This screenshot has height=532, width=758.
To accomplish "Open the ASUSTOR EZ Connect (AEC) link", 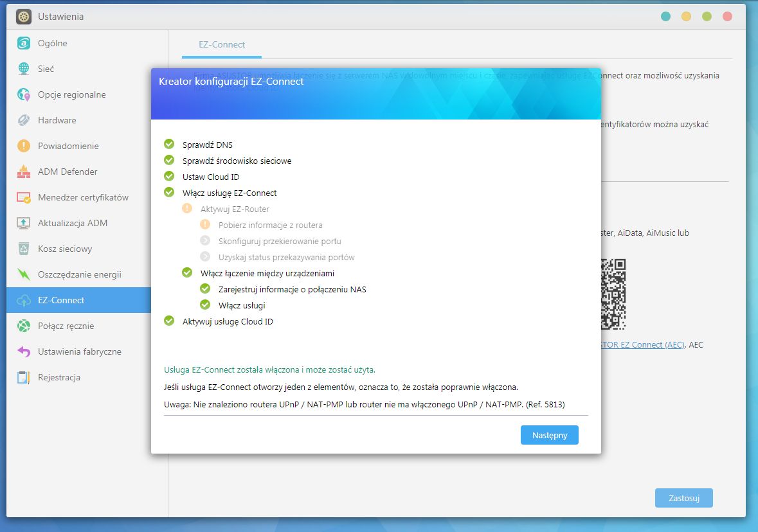I will (643, 344).
